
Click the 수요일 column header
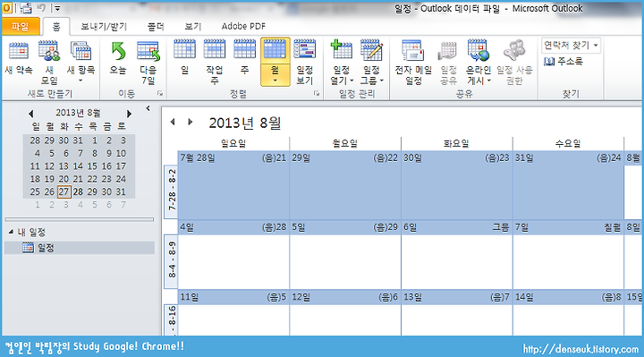569,143
